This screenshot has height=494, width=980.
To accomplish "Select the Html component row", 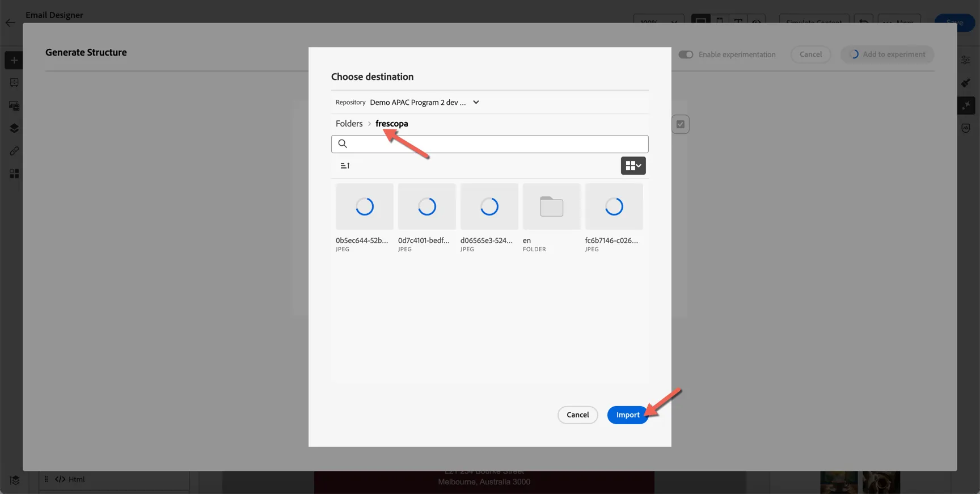I will pos(114,479).
